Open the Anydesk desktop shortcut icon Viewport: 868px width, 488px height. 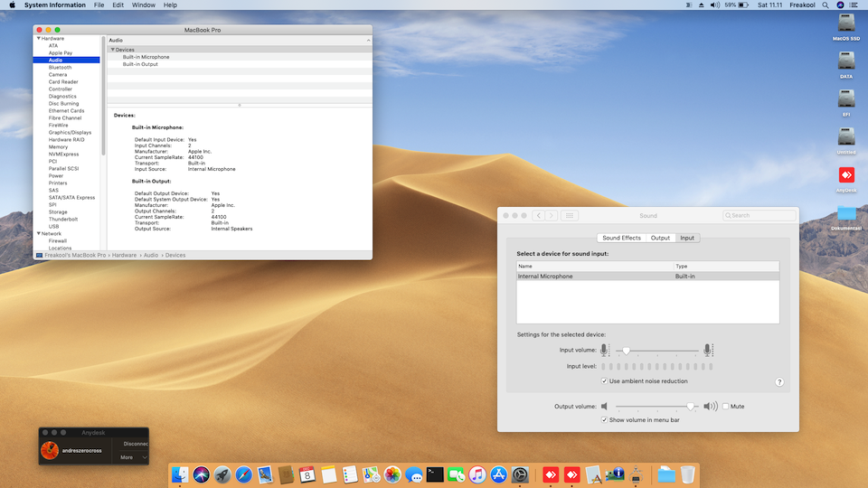846,175
